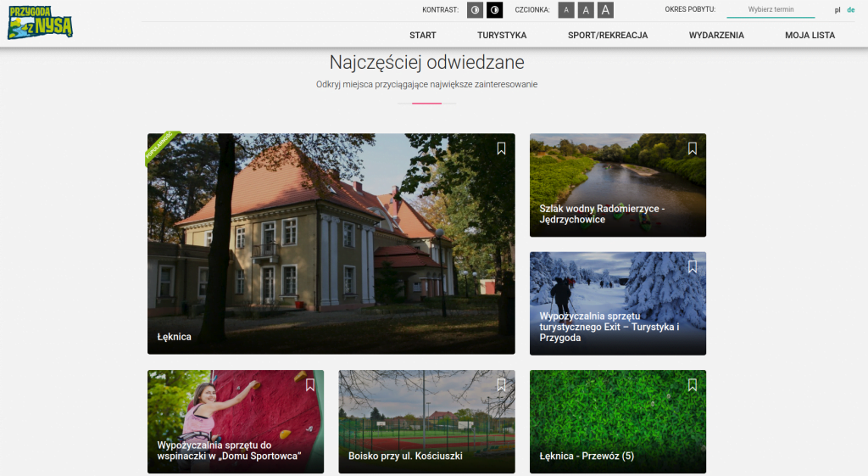Enable the black high-contrast mode
This screenshot has height=476, width=868.
(x=494, y=10)
